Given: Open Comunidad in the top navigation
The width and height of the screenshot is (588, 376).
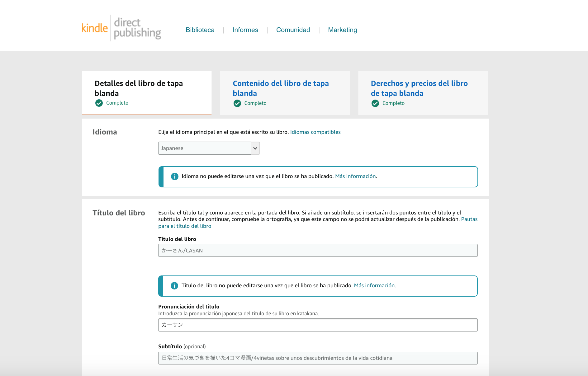Looking at the screenshot, I should tap(293, 30).
